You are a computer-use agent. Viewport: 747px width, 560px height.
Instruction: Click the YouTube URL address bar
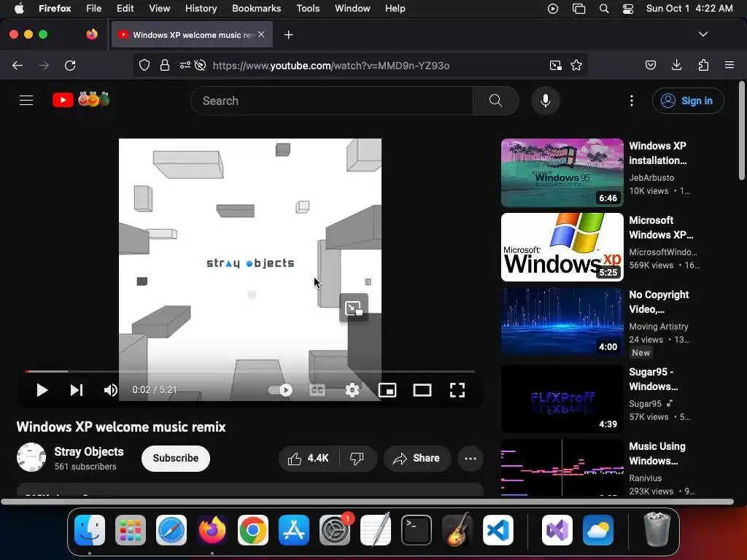coord(360,65)
